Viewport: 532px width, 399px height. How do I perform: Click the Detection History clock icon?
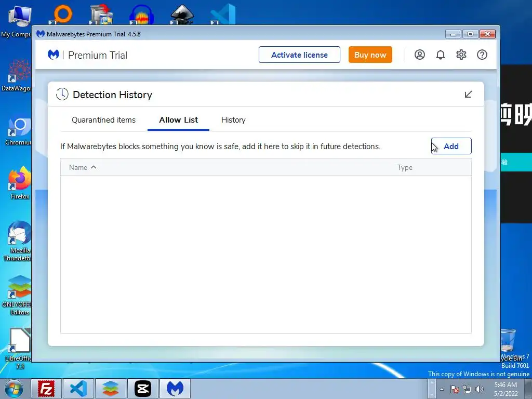(62, 95)
